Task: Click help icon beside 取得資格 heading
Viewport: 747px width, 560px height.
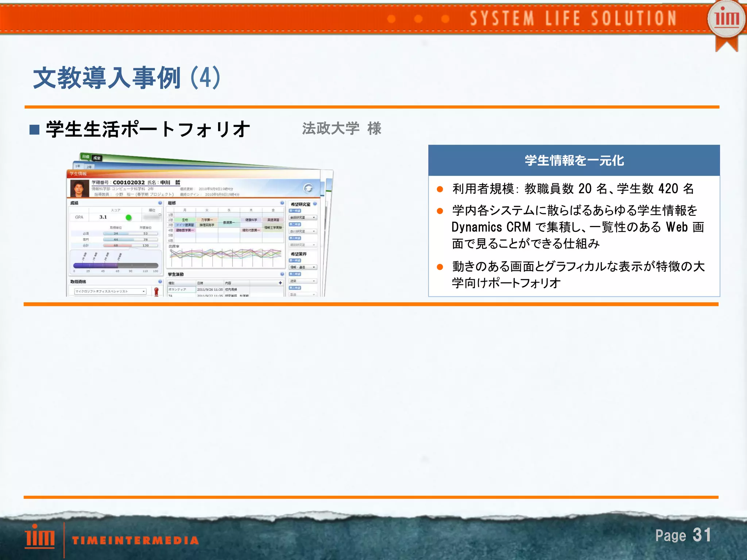Action: pos(160,281)
